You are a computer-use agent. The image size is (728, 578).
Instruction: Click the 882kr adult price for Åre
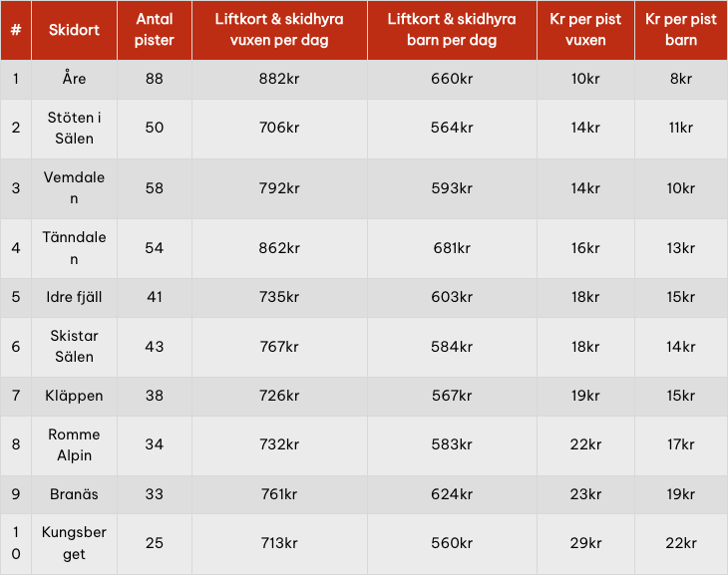[278, 79]
